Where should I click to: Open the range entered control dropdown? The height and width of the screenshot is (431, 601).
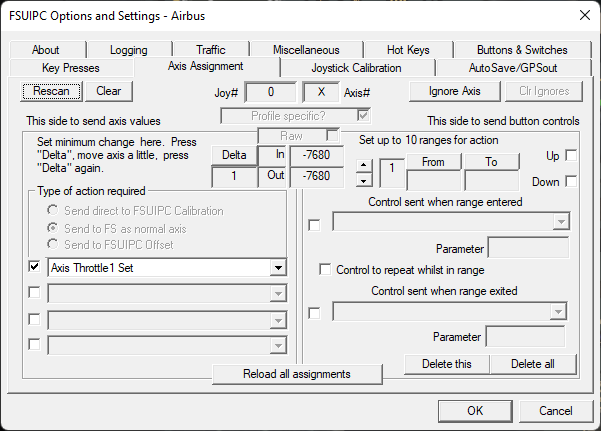561,222
